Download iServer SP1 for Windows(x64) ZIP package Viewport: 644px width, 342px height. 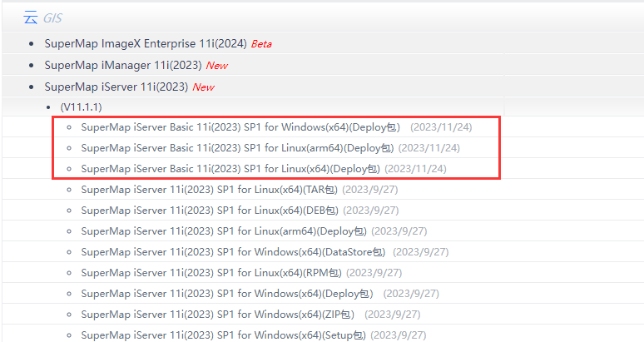218,315
